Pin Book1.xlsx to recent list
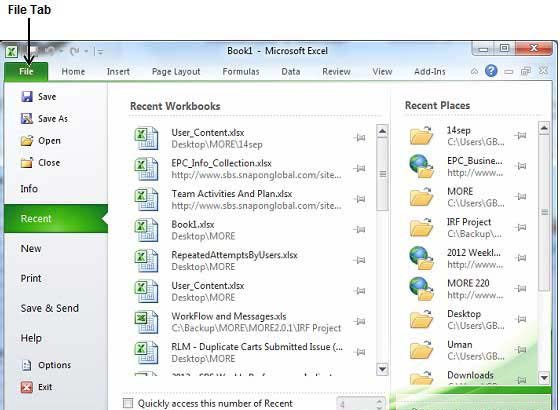560x410 pixels. 360,230
